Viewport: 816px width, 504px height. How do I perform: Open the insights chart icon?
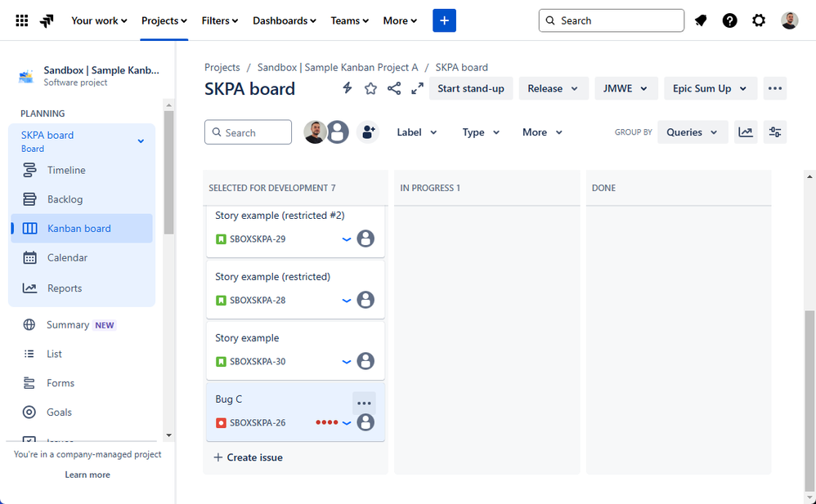(x=746, y=132)
